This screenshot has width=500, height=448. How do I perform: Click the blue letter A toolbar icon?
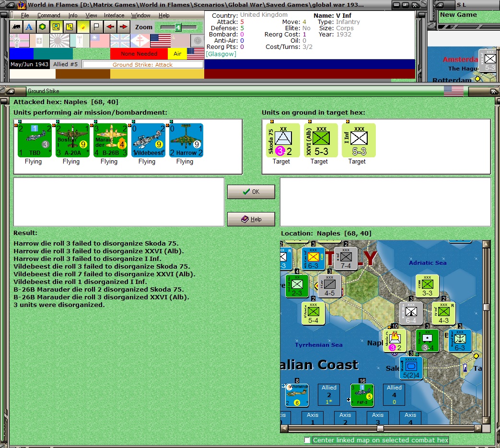click(x=29, y=27)
